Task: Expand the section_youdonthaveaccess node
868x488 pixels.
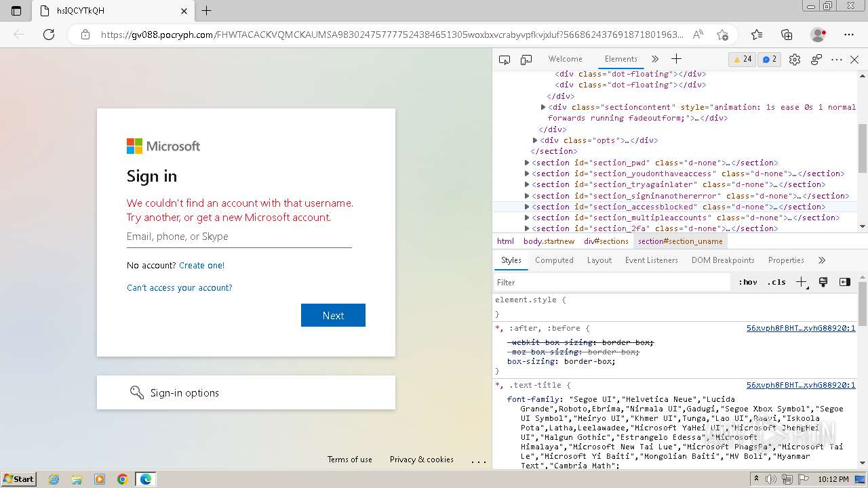Action: 527,174
